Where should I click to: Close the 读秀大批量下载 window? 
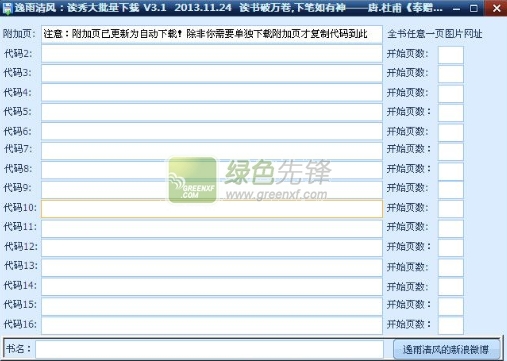coord(496,8)
